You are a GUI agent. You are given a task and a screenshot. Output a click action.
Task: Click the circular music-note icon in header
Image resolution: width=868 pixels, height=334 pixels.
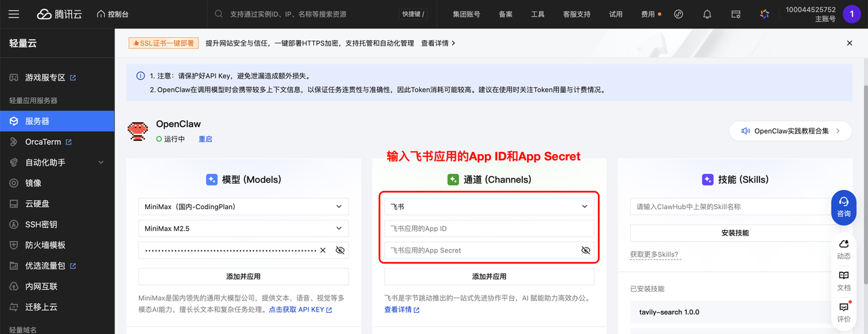pos(679,14)
